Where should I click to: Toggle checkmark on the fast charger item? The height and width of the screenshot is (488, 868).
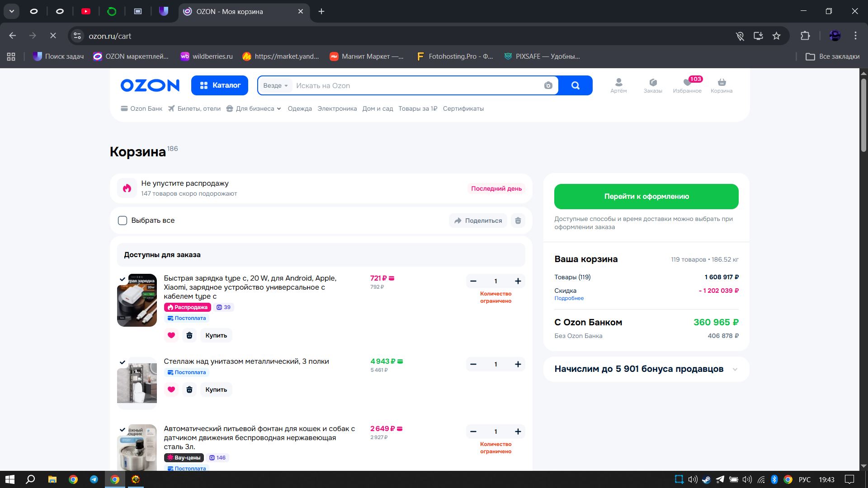click(123, 279)
